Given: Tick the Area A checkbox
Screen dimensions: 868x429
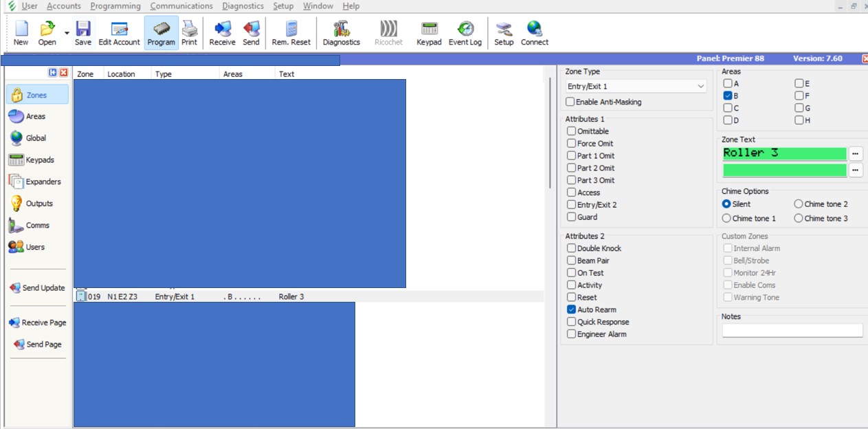Looking at the screenshot, I should tap(728, 84).
